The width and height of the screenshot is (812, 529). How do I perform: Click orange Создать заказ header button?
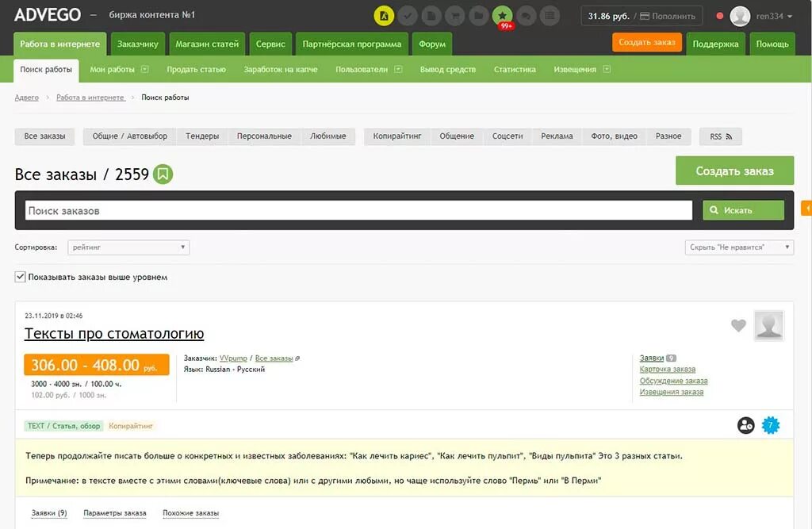click(647, 43)
